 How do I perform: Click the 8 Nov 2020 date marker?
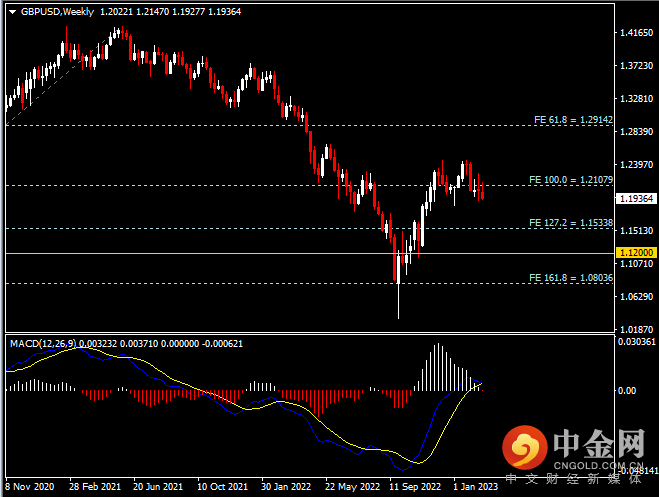[28, 485]
